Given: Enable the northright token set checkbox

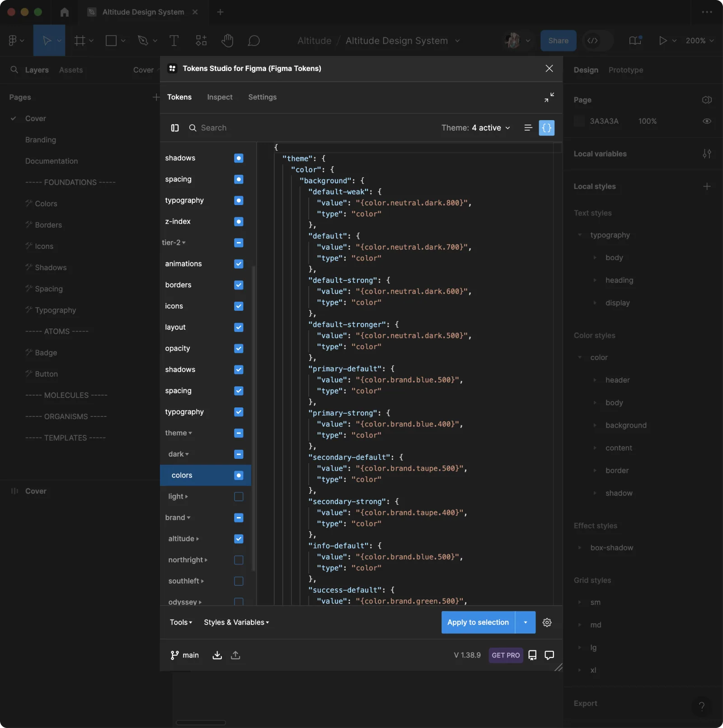Looking at the screenshot, I should pos(239,560).
